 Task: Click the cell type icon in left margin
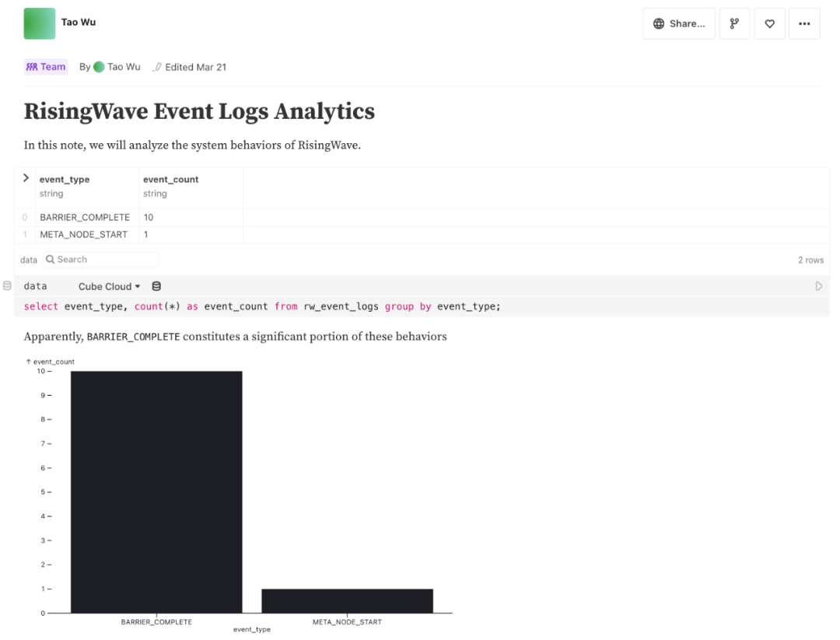(7, 286)
